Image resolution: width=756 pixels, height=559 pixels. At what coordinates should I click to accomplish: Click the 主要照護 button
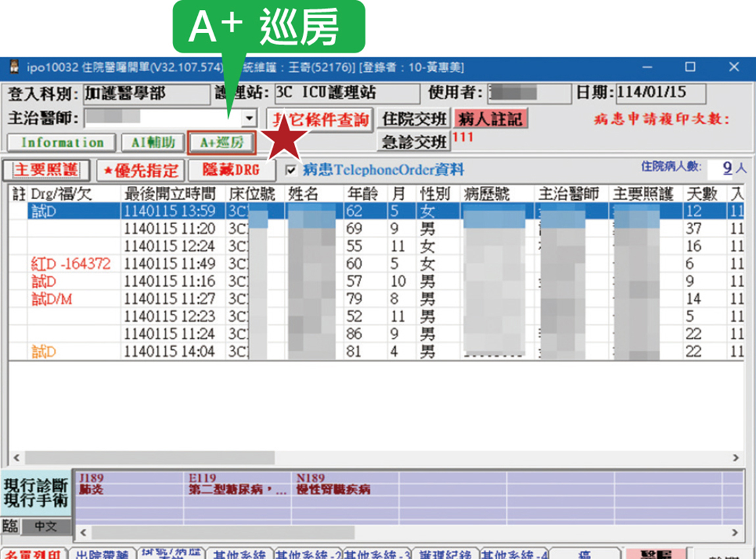pos(46,170)
